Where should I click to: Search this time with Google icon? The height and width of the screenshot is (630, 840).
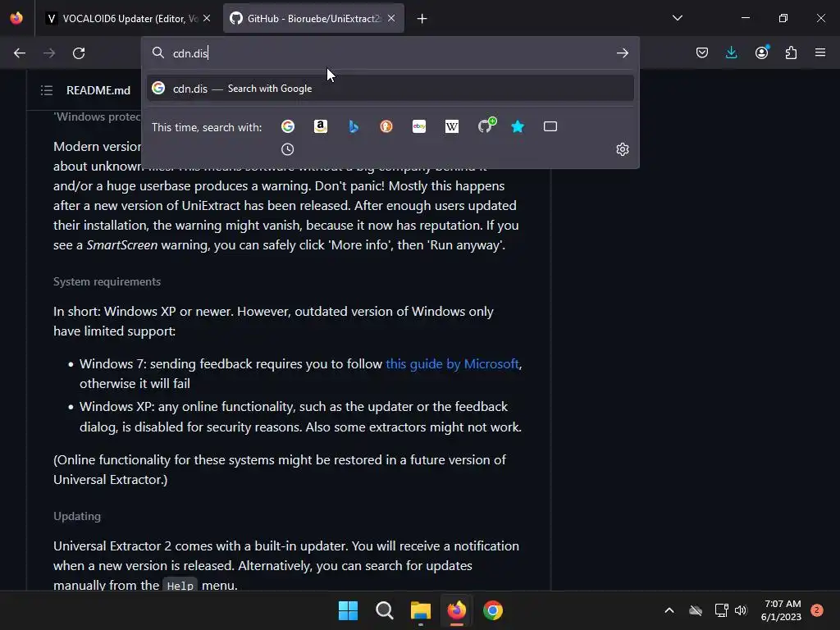pos(288,126)
